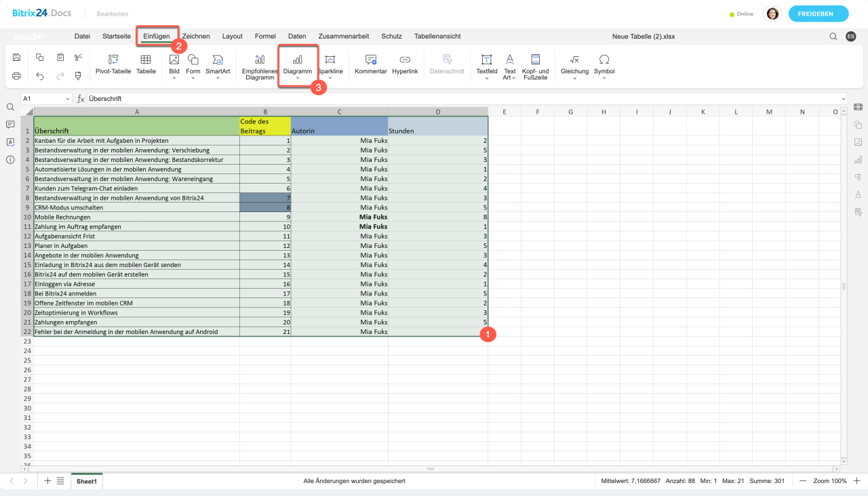Click the formula bar input field

tap(461, 99)
